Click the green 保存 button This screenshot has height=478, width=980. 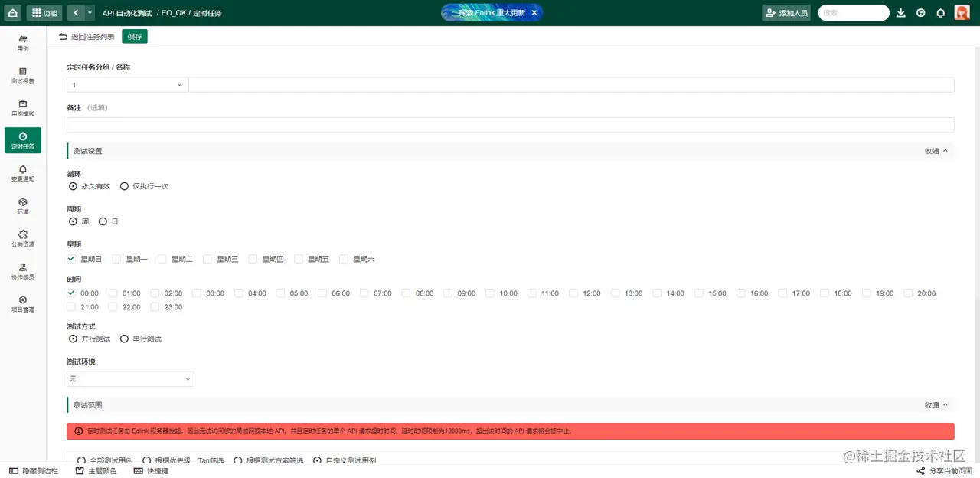click(x=135, y=37)
